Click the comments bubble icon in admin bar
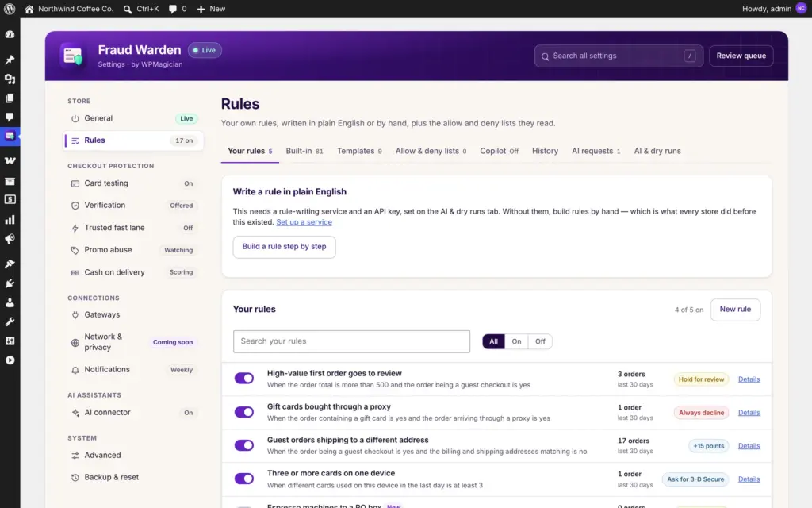The image size is (812, 508). [172, 9]
